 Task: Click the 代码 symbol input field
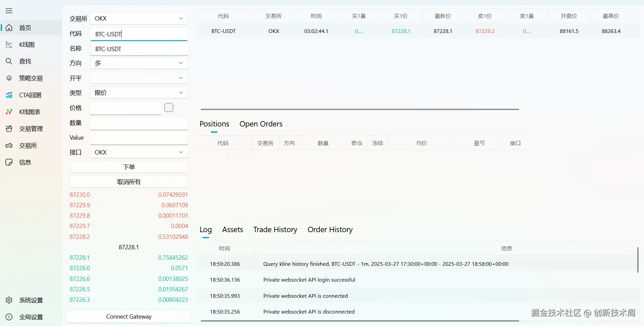coord(139,34)
